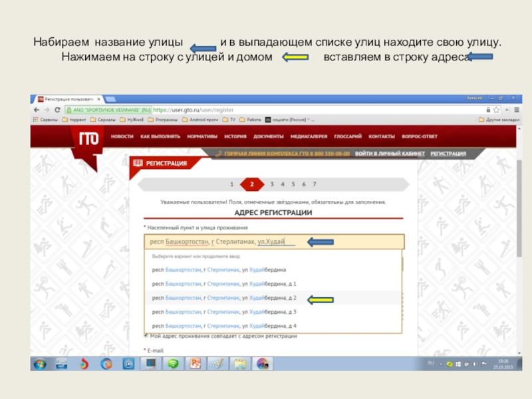Open the Нормативы menu item

coord(202,136)
